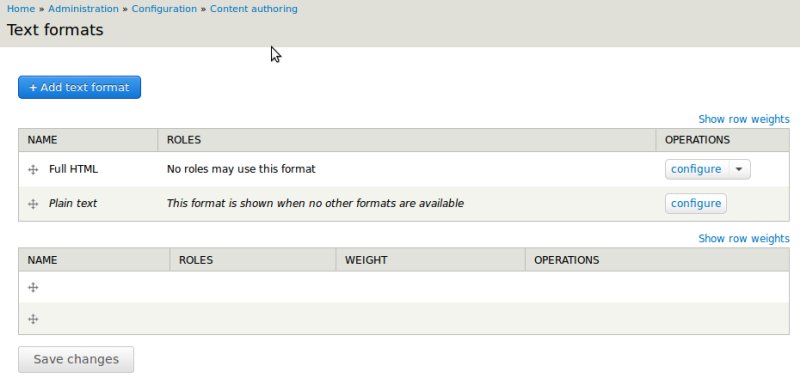
Task: Go to Home breadcrumb link
Action: click(x=21, y=9)
